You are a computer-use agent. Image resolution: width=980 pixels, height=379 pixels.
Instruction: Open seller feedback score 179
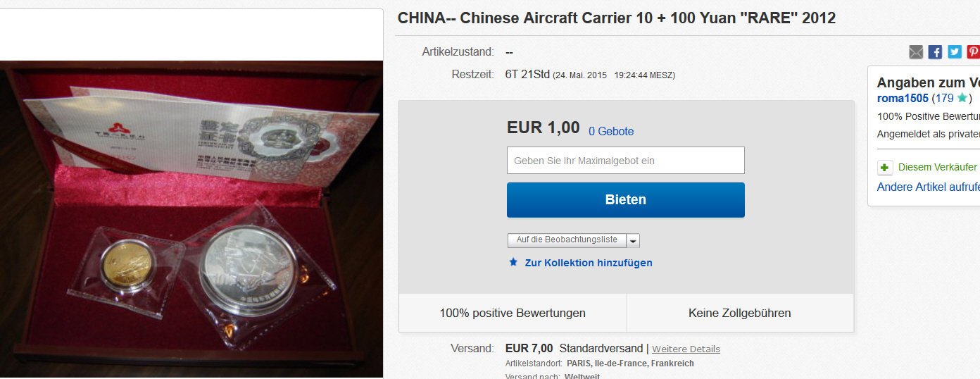(944, 98)
